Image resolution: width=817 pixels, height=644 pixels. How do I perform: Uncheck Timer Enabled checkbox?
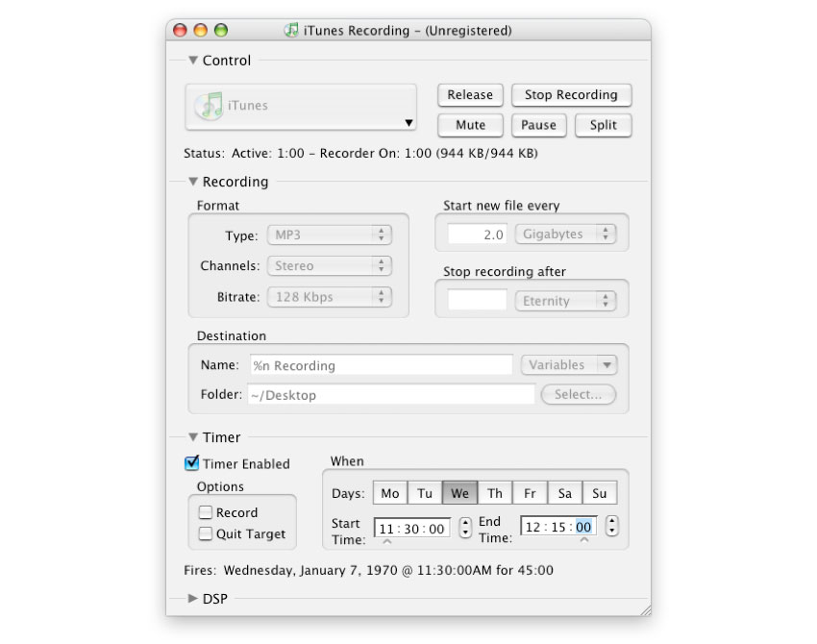191,463
